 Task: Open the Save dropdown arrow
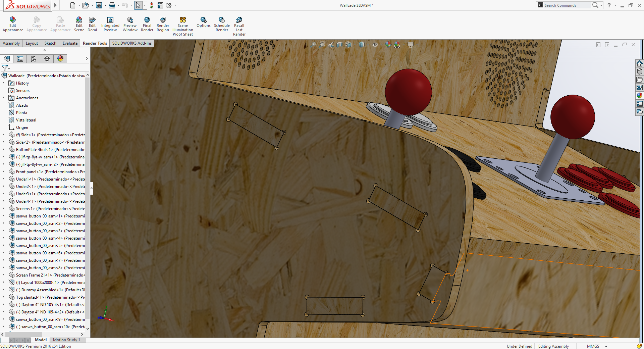tap(105, 5)
